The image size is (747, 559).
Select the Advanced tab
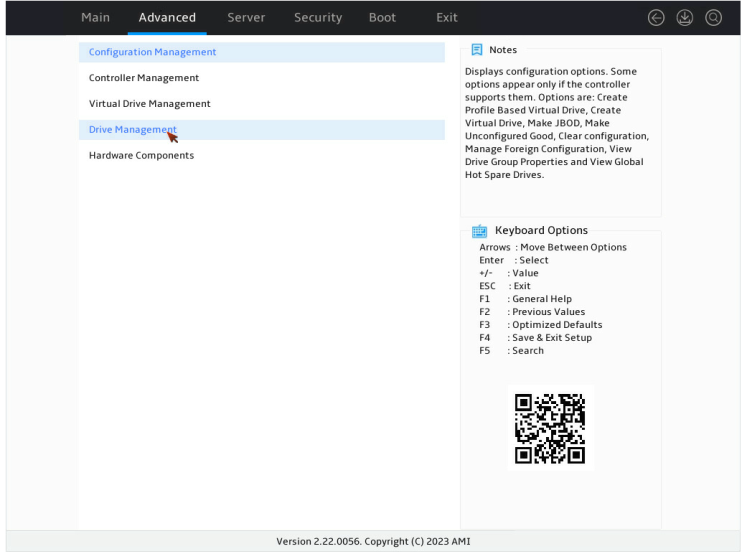[167, 18]
